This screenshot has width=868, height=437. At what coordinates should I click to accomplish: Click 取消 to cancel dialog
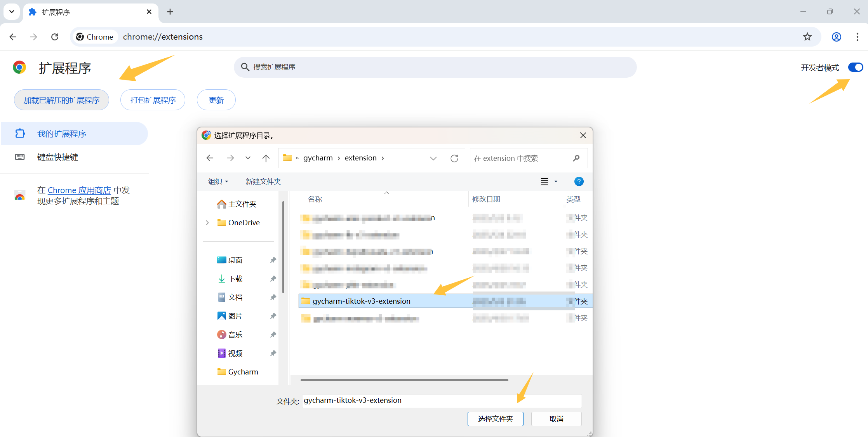[x=556, y=419]
